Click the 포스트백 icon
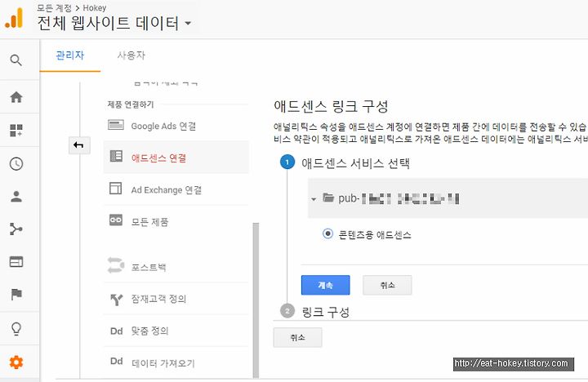 (x=116, y=265)
